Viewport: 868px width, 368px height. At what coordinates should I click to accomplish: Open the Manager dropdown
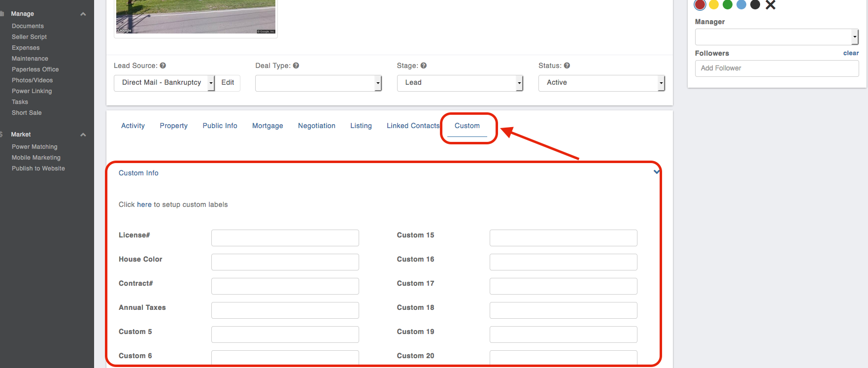777,37
